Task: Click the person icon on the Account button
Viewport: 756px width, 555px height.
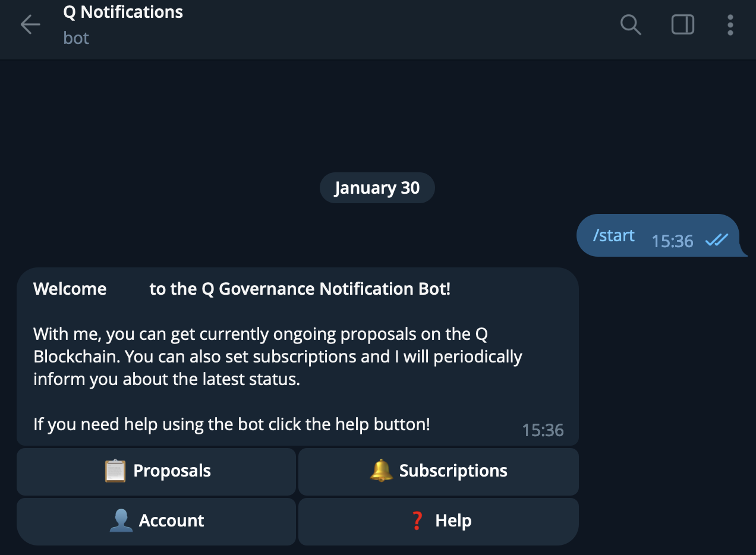Action: [x=122, y=521]
